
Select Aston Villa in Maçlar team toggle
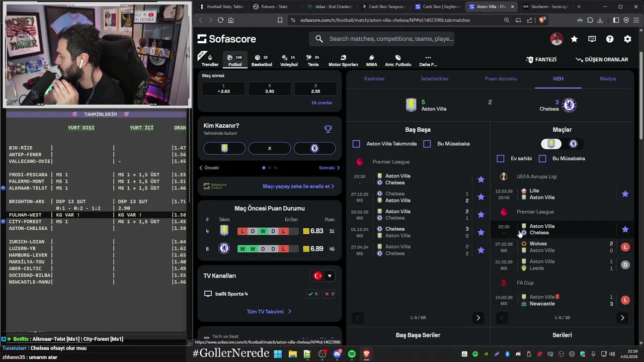(x=551, y=144)
